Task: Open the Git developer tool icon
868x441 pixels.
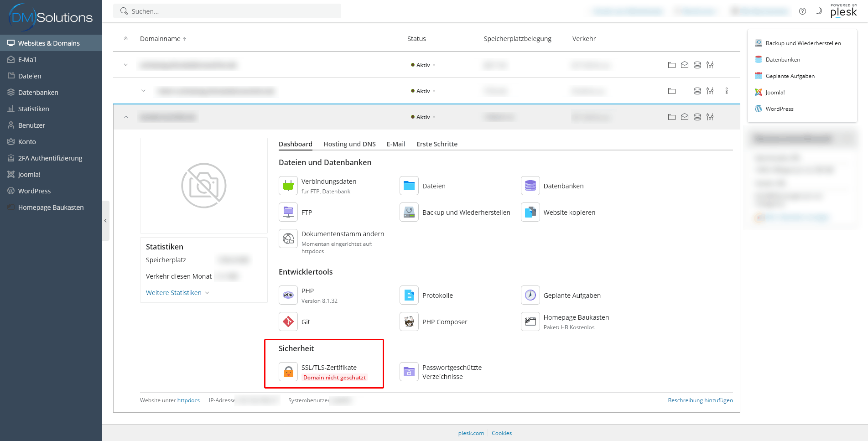Action: (x=288, y=322)
